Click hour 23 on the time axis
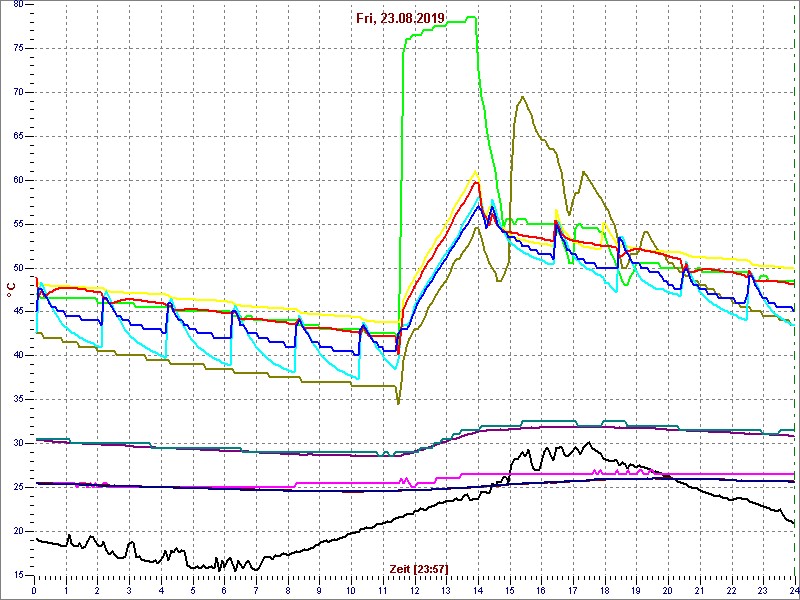800x600 pixels. point(763,589)
